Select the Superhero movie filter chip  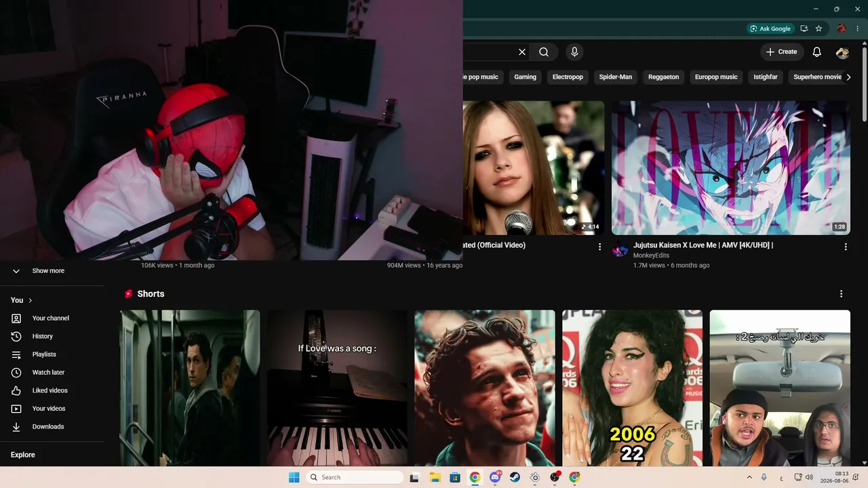pyautogui.click(x=817, y=77)
